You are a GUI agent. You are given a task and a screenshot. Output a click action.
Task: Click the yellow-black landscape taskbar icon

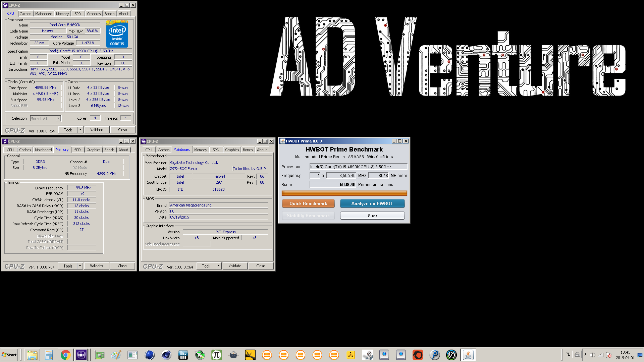(x=250, y=355)
